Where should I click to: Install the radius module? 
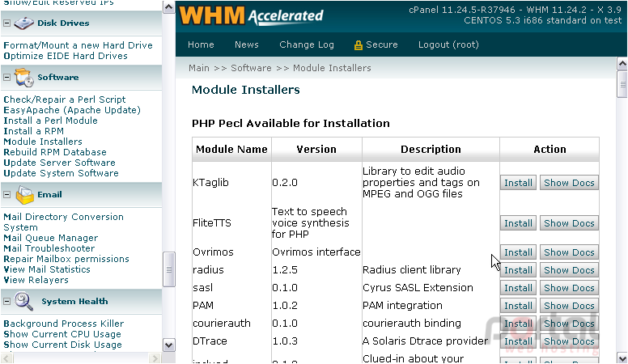point(518,270)
